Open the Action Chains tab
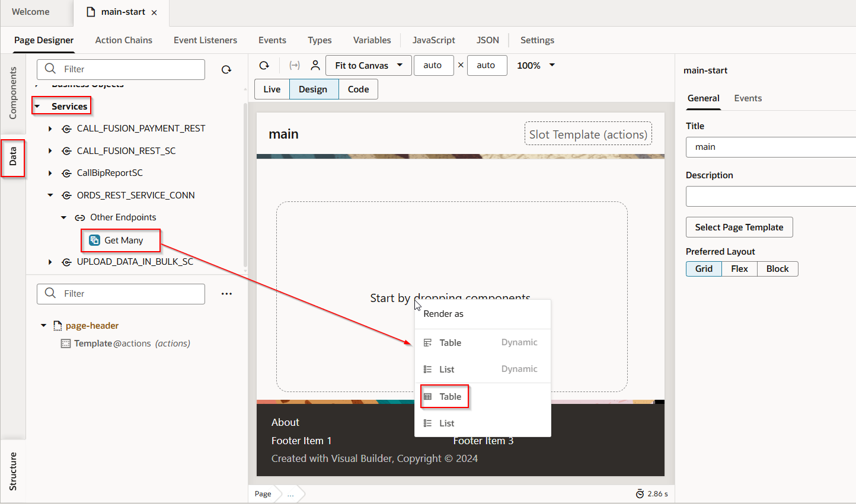856x504 pixels. [x=123, y=40]
